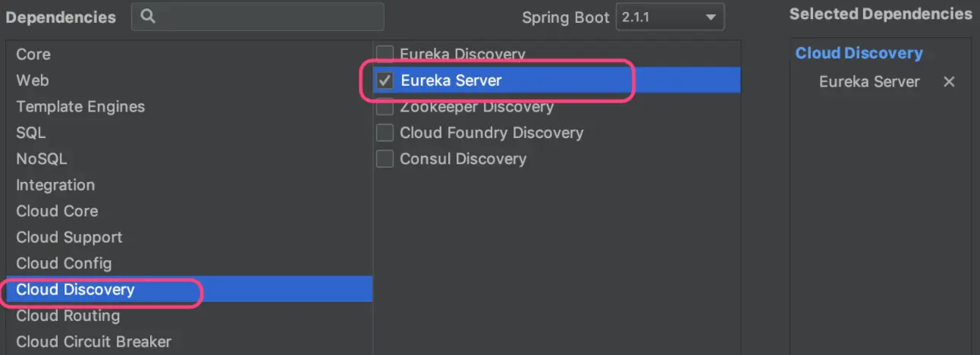Click the Eureka Discovery label
The width and height of the screenshot is (980, 355).
pyautogui.click(x=463, y=55)
